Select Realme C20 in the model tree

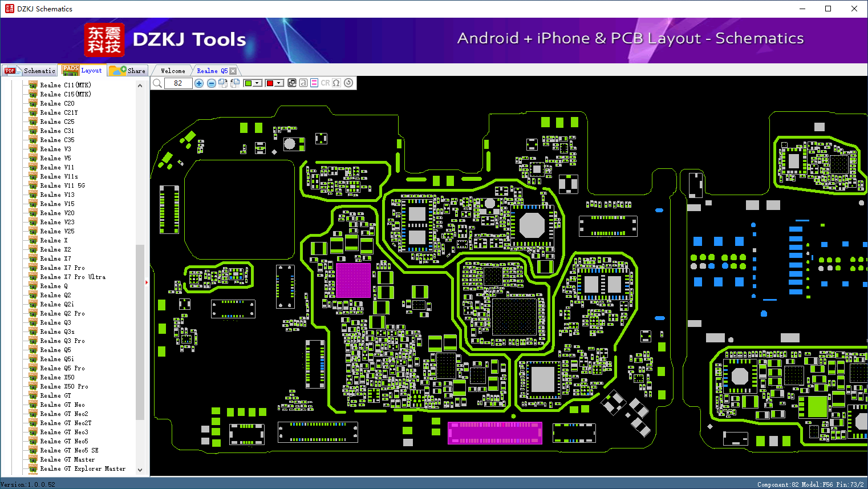pyautogui.click(x=57, y=103)
